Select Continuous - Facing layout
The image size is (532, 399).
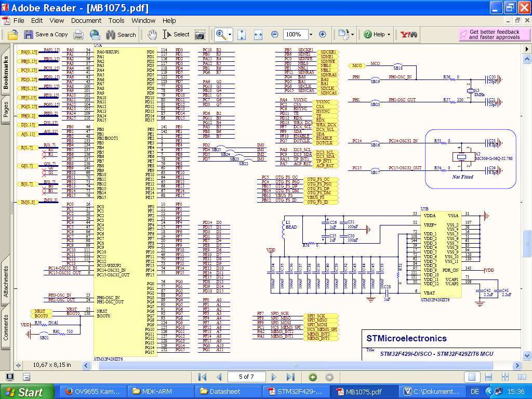(505, 377)
